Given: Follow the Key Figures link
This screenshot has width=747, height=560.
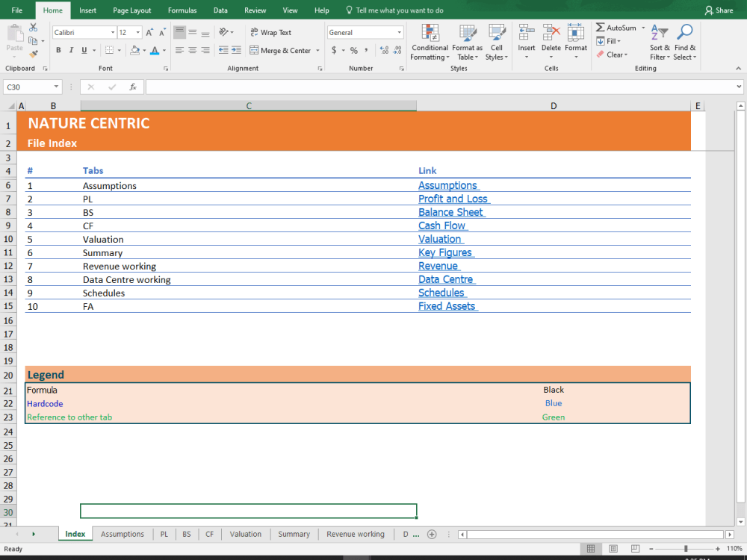Looking at the screenshot, I should [x=445, y=252].
